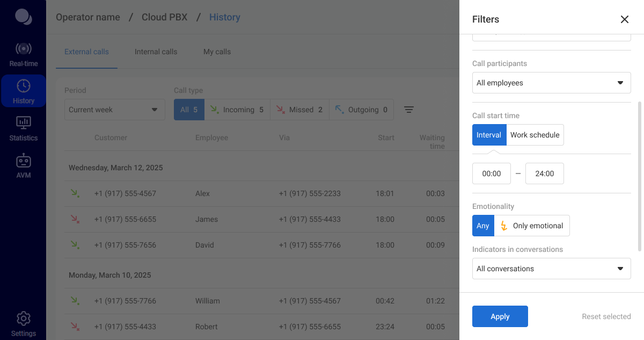Screen dimensions: 644x340
Task: Switch to the External calls tab
Action: pyautogui.click(x=86, y=52)
